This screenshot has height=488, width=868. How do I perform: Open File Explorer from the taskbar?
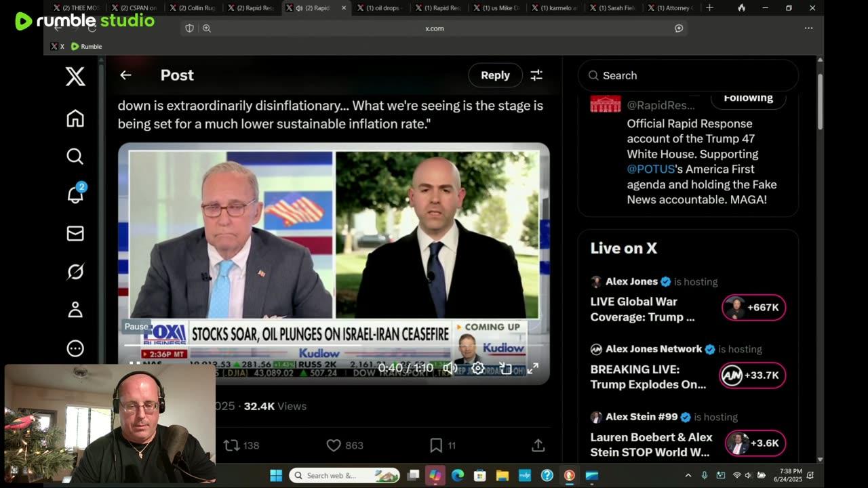(502, 475)
